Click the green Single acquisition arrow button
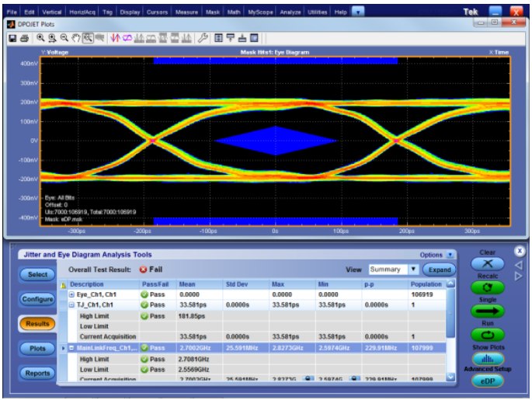Image resolution: width=532 pixels, height=400 pixels. [x=487, y=311]
